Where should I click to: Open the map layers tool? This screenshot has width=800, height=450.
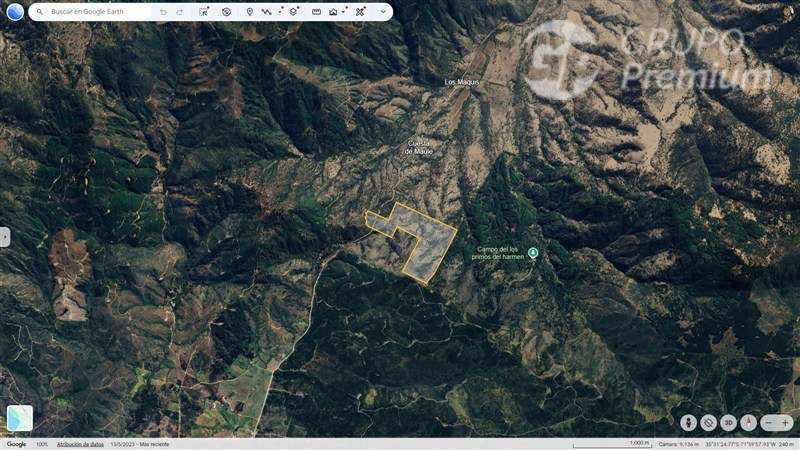coord(294,12)
